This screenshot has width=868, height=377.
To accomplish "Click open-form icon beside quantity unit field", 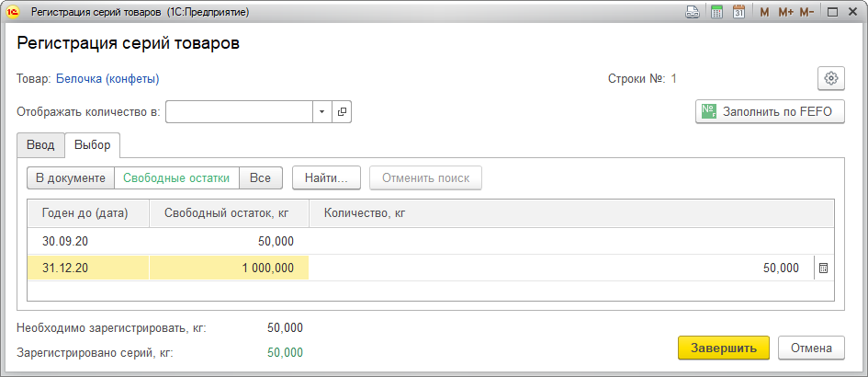I will 342,111.
